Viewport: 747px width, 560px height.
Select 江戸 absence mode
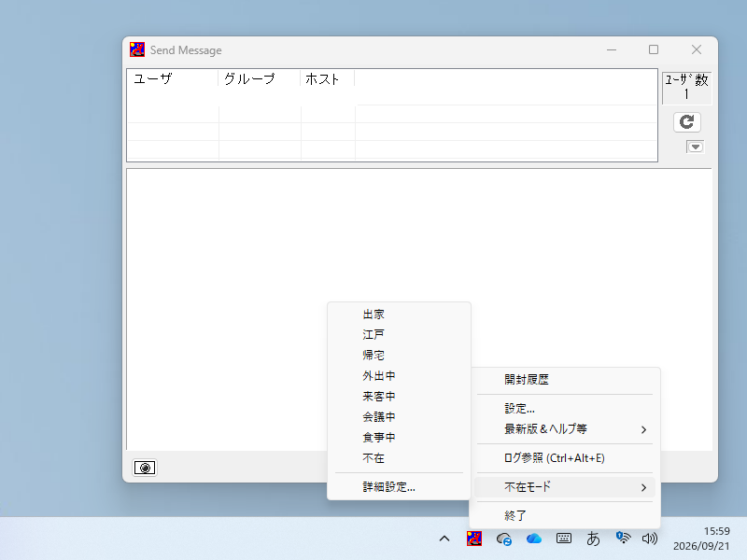click(x=400, y=335)
